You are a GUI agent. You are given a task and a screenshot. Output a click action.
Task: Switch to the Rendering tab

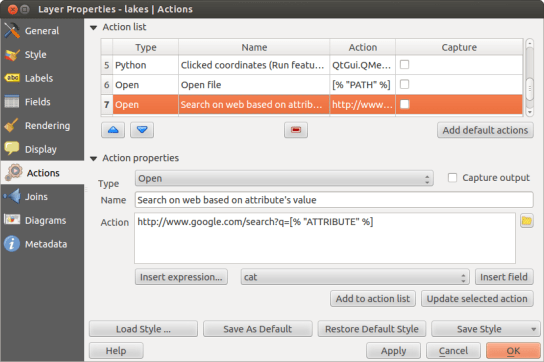42,125
